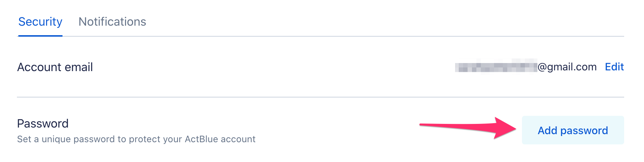Click the @gmail.com email domain text
The height and width of the screenshot is (162, 644).
point(567,67)
